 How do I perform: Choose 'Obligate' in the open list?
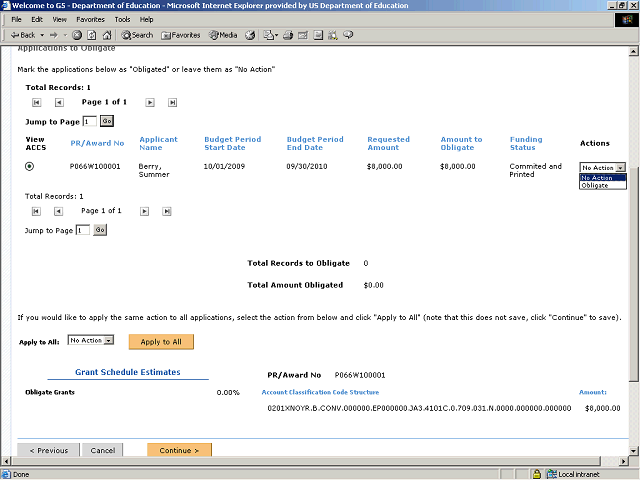coord(603,185)
